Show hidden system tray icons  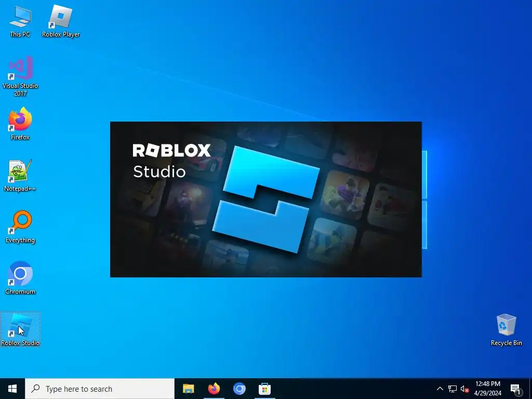click(x=440, y=389)
